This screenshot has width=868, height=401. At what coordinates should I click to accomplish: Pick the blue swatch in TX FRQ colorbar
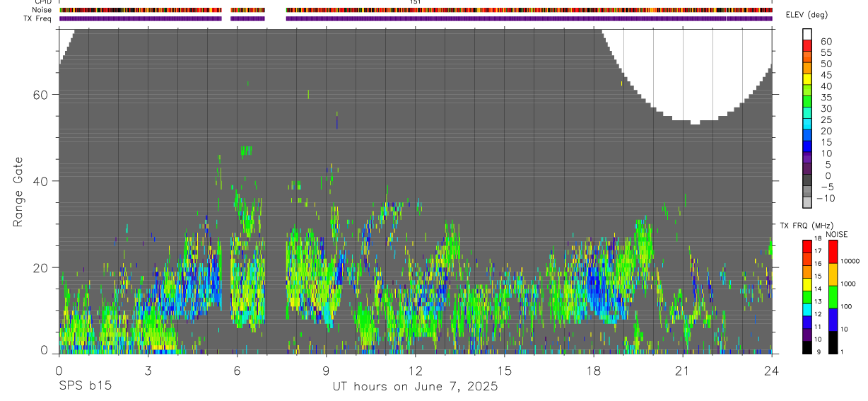click(807, 322)
